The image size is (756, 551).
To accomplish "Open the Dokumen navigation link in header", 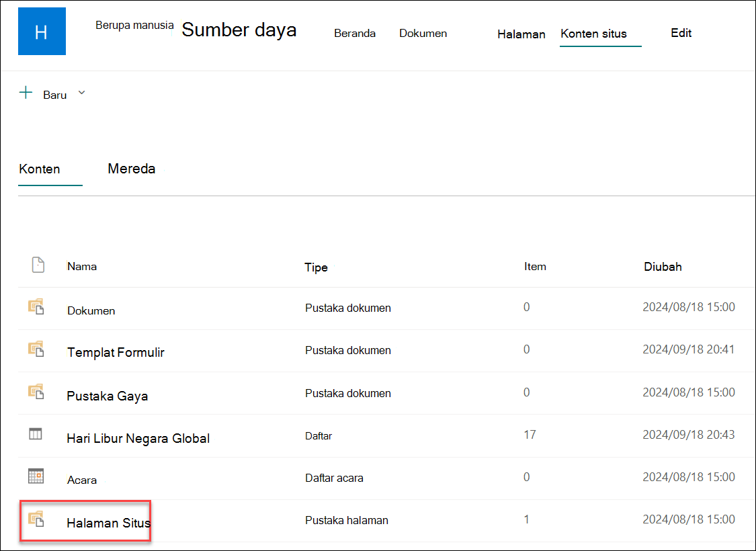I will [423, 34].
